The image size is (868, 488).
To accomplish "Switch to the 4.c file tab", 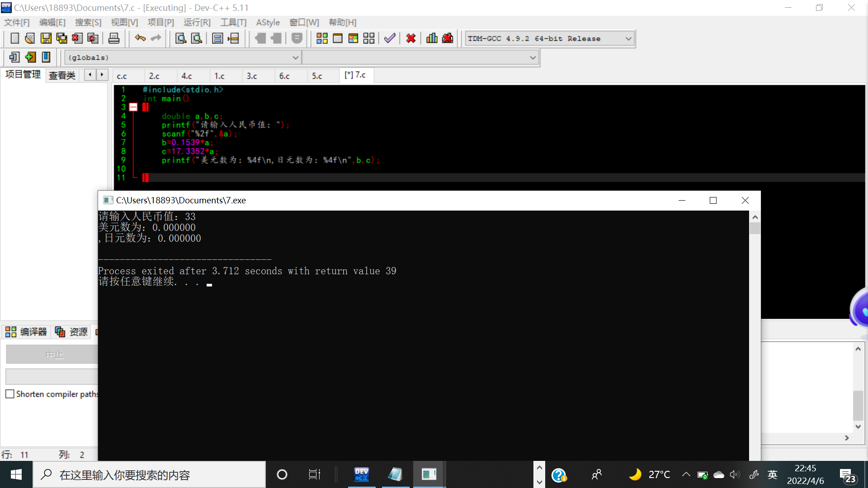I will 187,76.
